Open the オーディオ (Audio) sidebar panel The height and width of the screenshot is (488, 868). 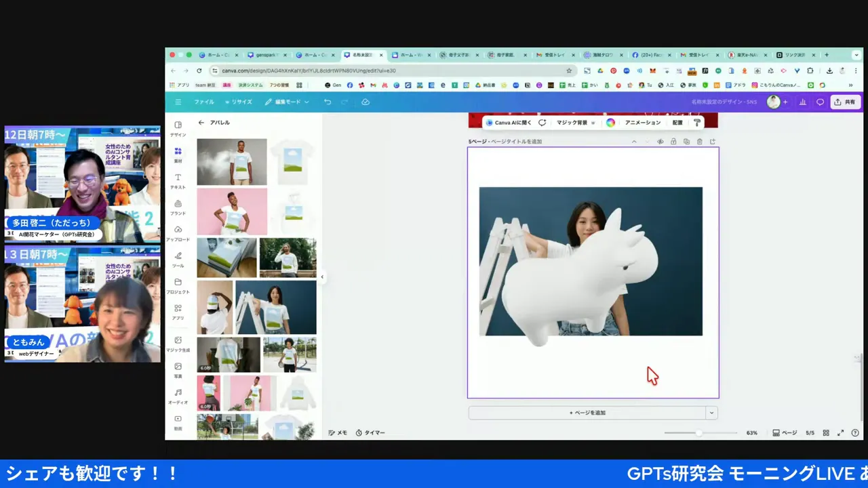pyautogui.click(x=178, y=396)
